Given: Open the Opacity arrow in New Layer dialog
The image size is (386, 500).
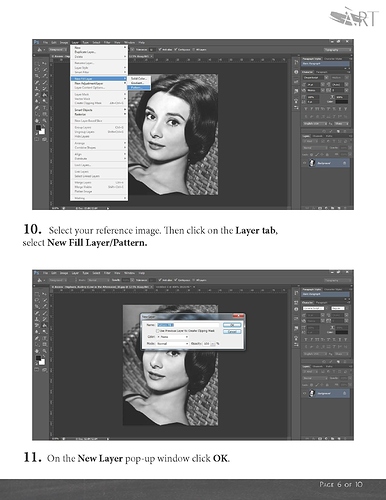Looking at the screenshot, I should [213, 344].
